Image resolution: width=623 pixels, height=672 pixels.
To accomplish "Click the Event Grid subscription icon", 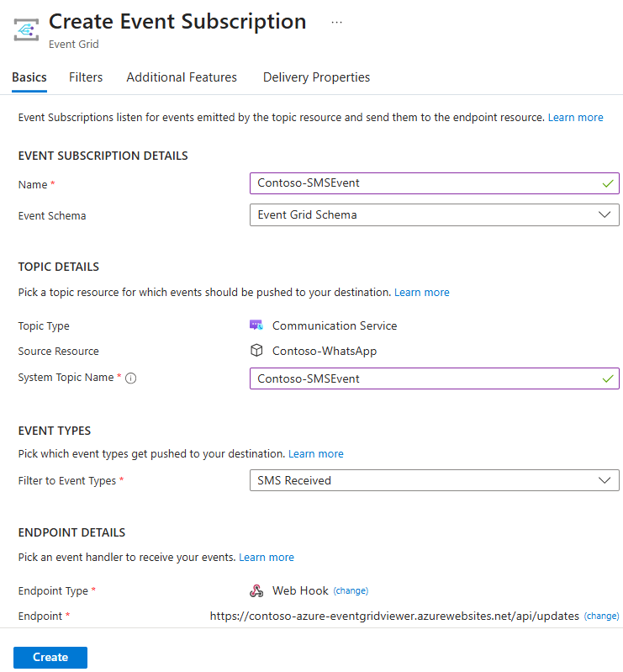I will click(26, 29).
